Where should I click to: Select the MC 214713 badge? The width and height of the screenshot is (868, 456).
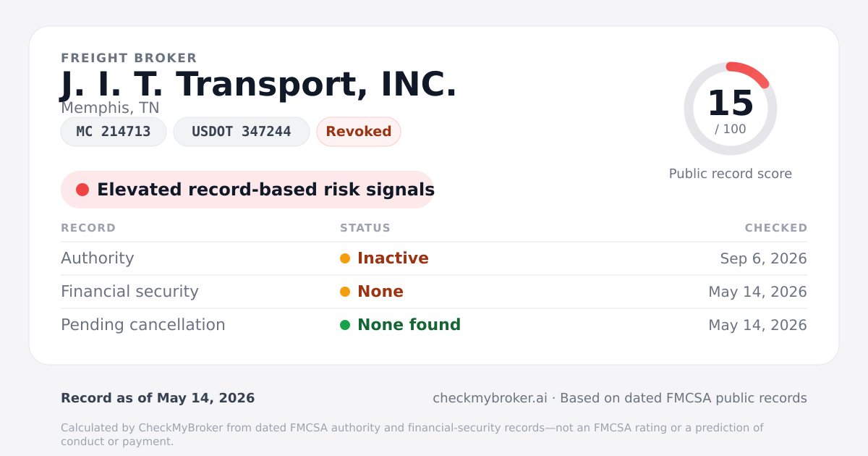pyautogui.click(x=114, y=132)
